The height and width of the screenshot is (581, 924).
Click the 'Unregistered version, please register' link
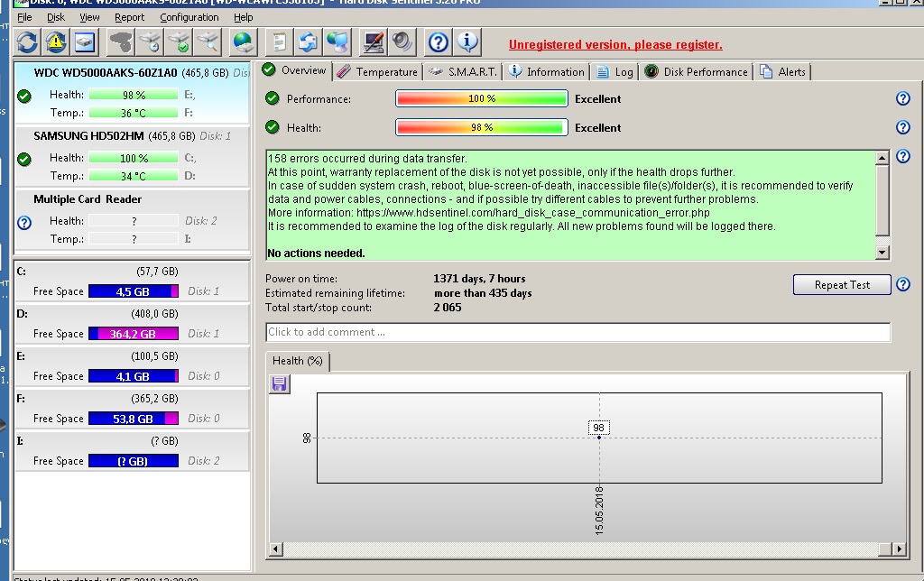615,45
